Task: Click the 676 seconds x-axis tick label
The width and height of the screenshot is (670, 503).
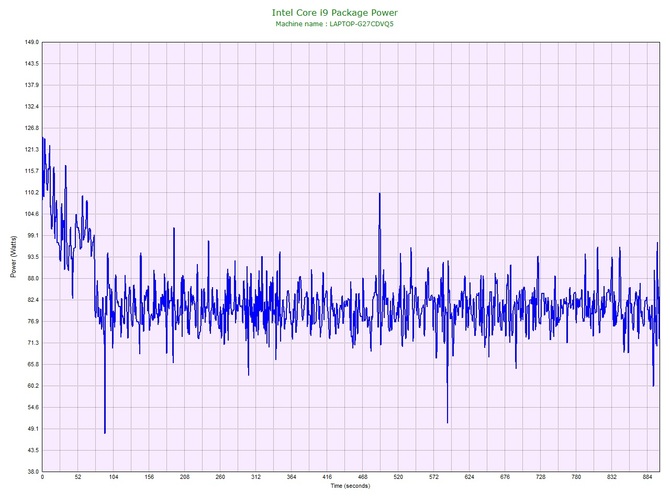Action: (x=505, y=477)
